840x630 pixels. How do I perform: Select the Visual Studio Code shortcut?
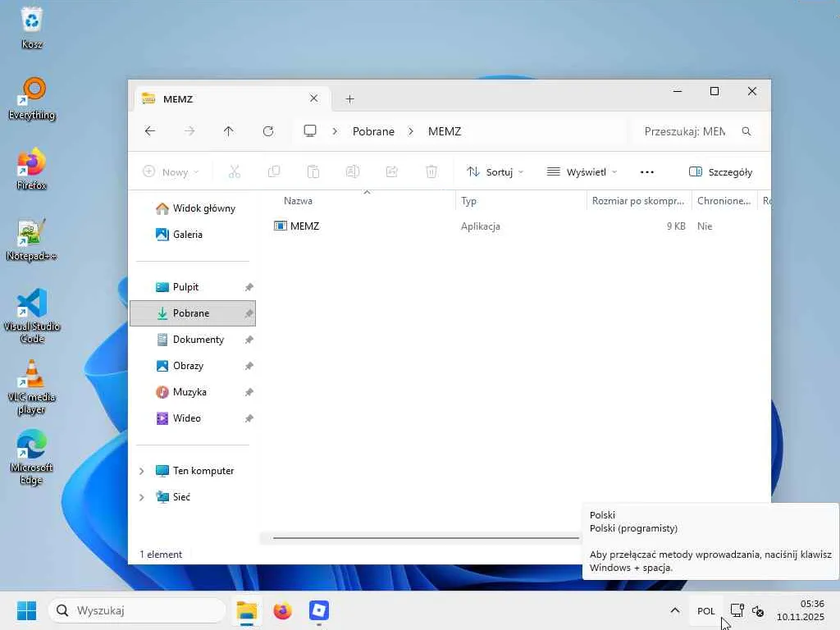[32, 316]
